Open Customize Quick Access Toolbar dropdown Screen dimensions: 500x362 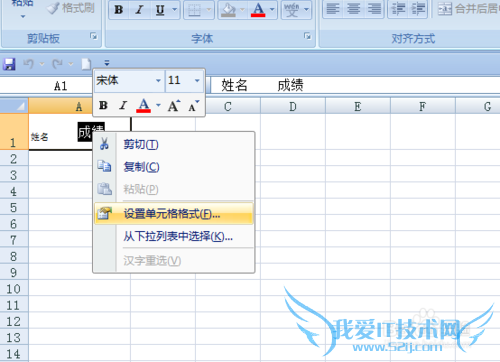pyautogui.click(x=107, y=63)
